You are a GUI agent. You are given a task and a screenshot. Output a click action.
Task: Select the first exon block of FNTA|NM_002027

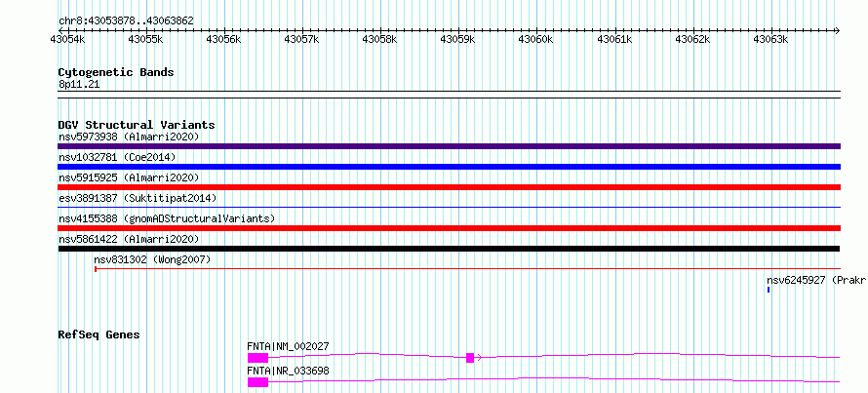(257, 358)
